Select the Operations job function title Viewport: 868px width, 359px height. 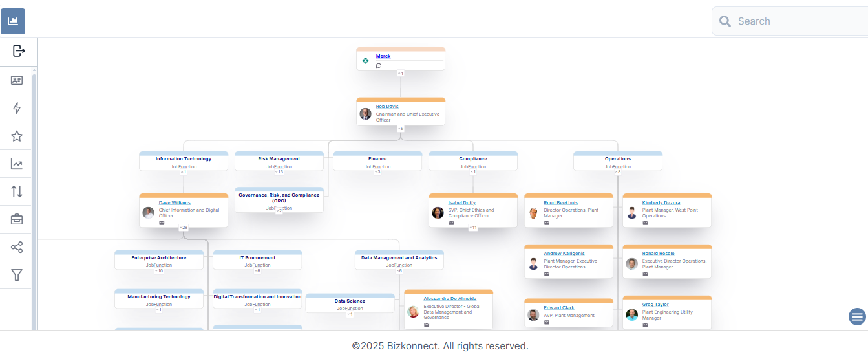pyautogui.click(x=618, y=159)
